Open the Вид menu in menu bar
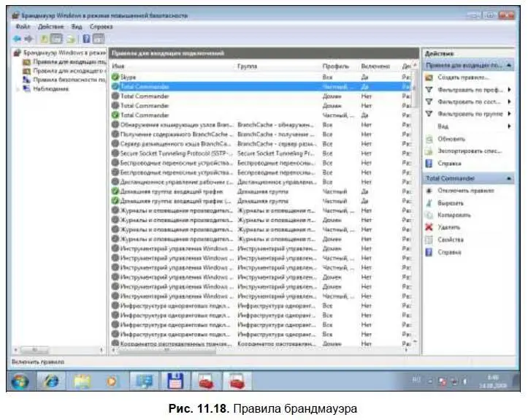The width and height of the screenshot is (528, 420). 77,26
